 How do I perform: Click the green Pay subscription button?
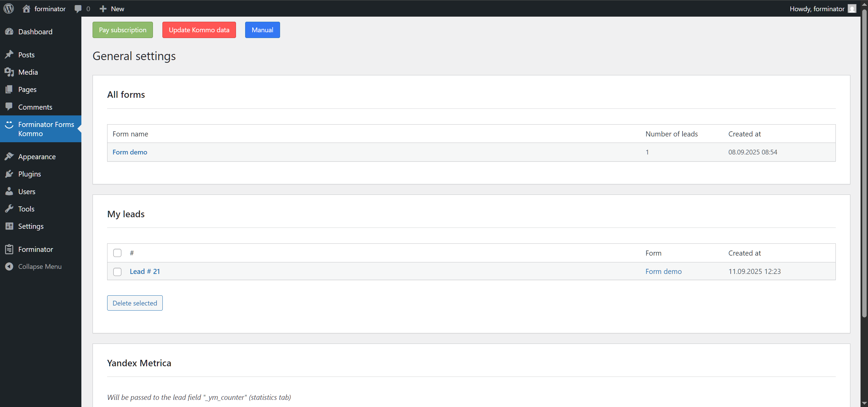pyautogui.click(x=122, y=30)
